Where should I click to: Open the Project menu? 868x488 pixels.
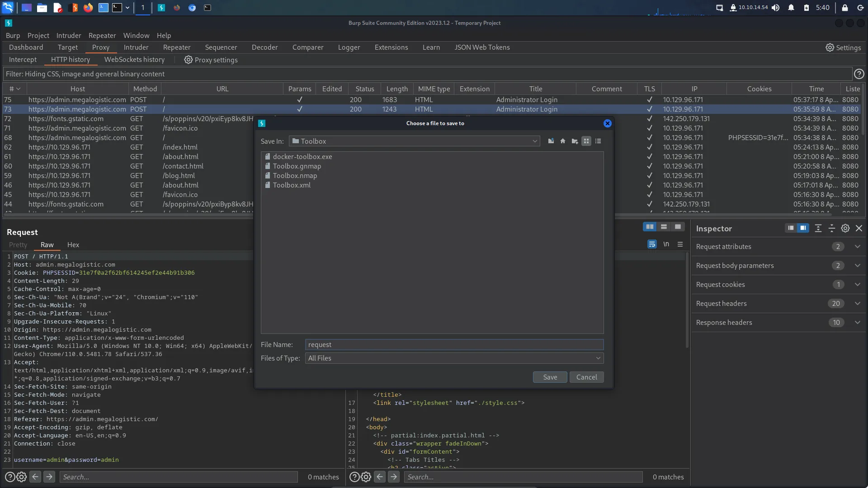coord(38,35)
